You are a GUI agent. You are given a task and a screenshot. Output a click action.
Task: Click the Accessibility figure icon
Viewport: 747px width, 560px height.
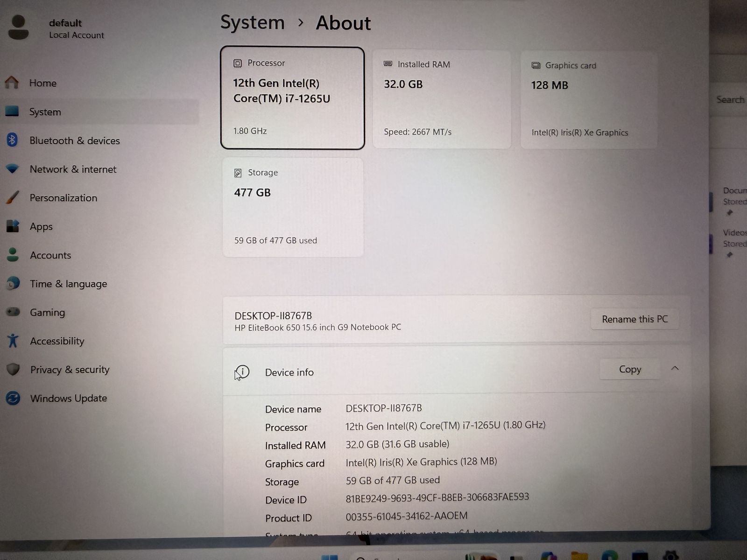click(13, 341)
